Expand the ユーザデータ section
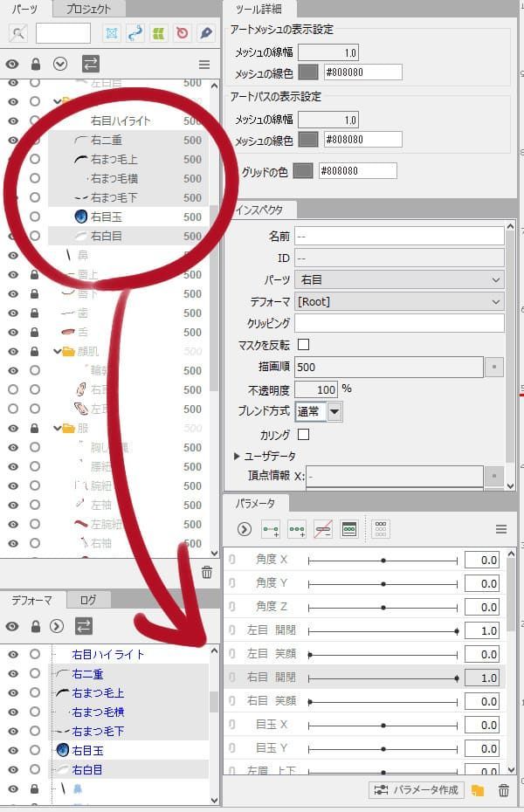Image resolution: width=524 pixels, height=812 pixels. [x=237, y=457]
